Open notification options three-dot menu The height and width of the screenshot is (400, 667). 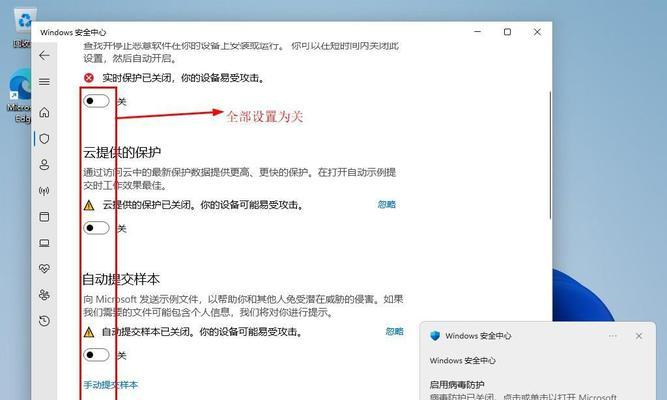pos(613,336)
